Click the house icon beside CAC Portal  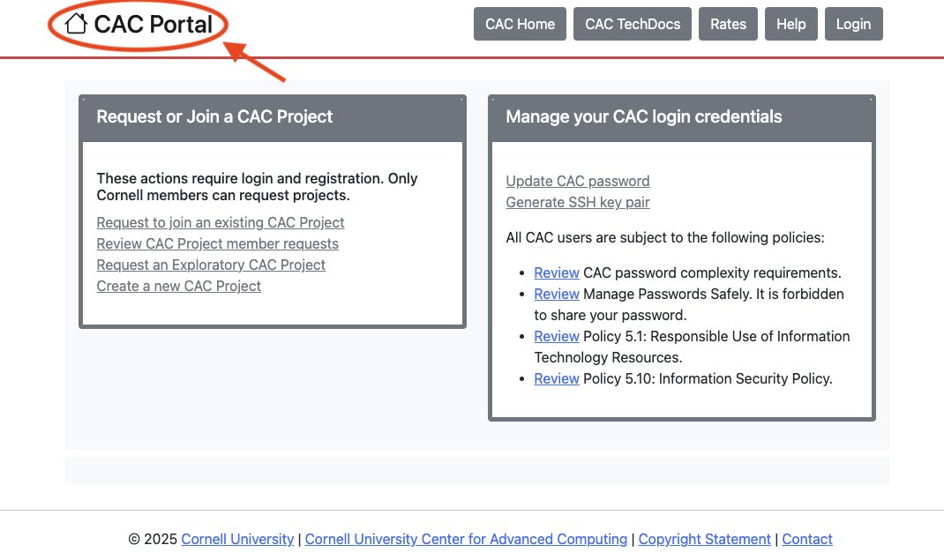click(x=76, y=24)
